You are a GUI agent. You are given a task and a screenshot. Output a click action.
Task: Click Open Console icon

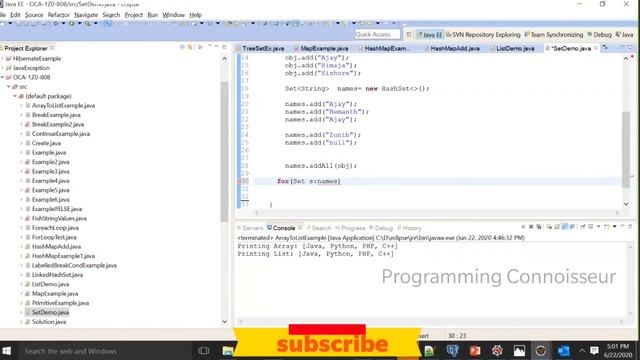[607, 227]
